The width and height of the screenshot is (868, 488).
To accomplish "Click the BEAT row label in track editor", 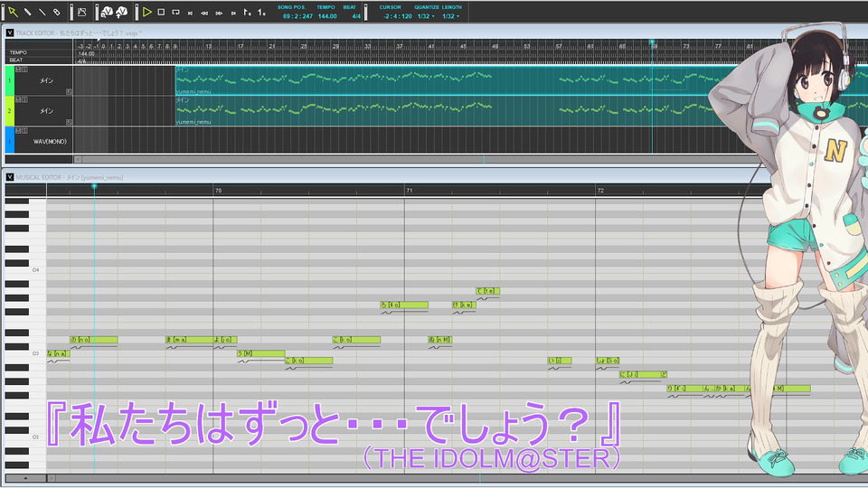I will point(16,60).
